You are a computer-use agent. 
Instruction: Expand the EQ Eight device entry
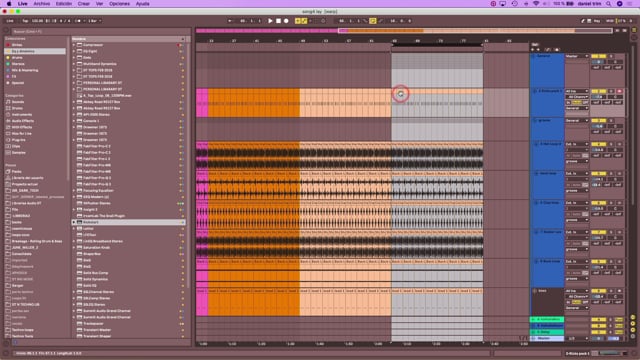tap(74, 51)
